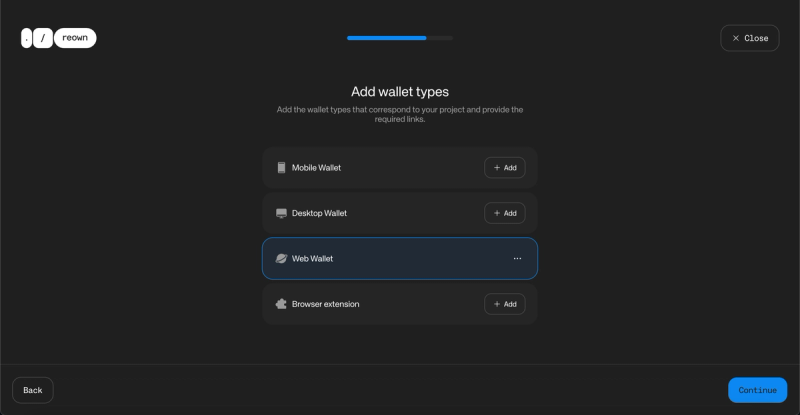800x415 pixels.
Task: Add a Mobile Wallet type
Action: [505, 168]
